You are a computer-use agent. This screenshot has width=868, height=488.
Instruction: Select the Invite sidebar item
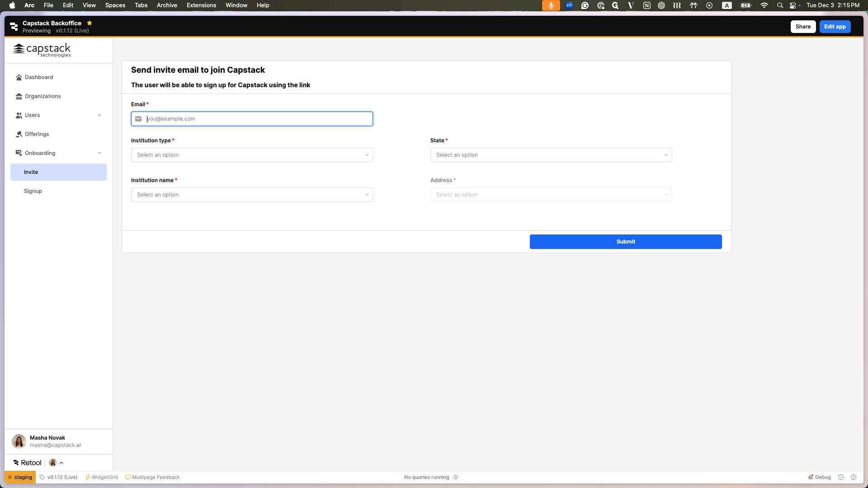pos(58,172)
